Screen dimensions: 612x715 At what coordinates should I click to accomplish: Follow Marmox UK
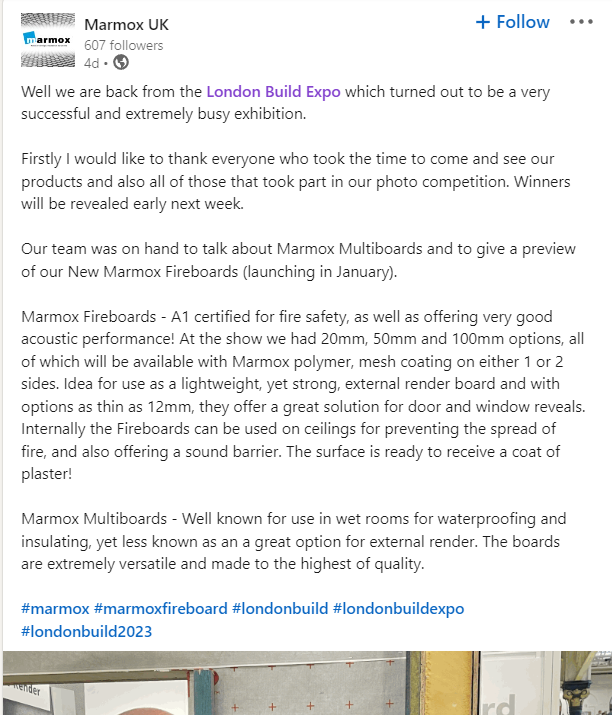tap(512, 22)
